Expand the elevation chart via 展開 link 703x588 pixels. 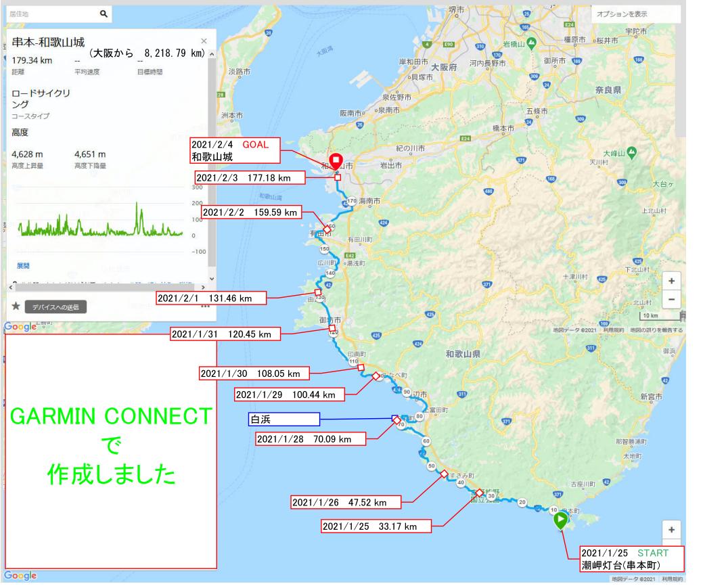(x=23, y=265)
